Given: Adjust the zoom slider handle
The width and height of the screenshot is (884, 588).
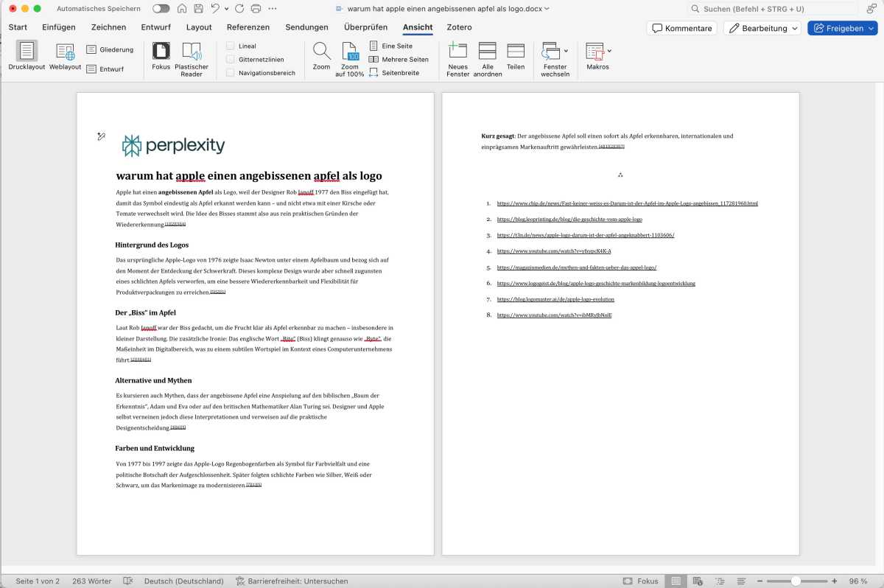Looking at the screenshot, I should [796, 581].
